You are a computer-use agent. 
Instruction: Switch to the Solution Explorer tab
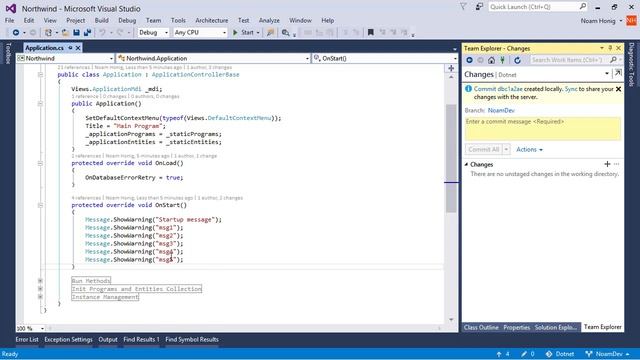click(556, 327)
